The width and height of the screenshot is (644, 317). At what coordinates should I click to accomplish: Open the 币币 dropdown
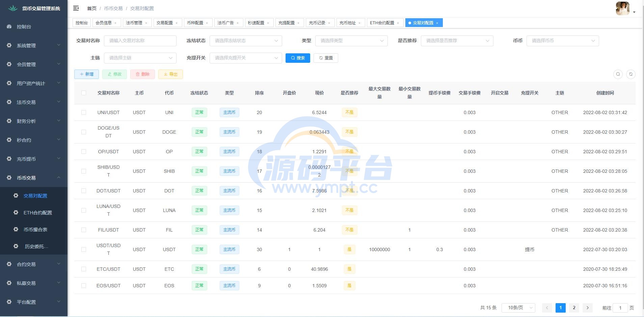point(563,41)
